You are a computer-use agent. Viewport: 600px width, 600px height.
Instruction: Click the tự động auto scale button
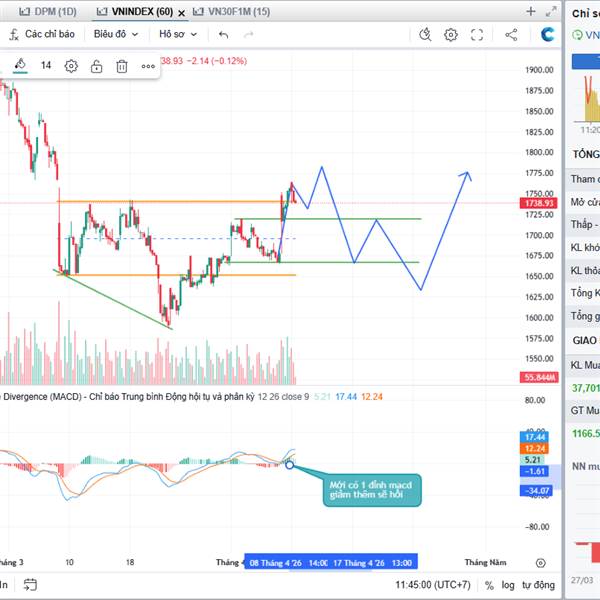[538, 585]
